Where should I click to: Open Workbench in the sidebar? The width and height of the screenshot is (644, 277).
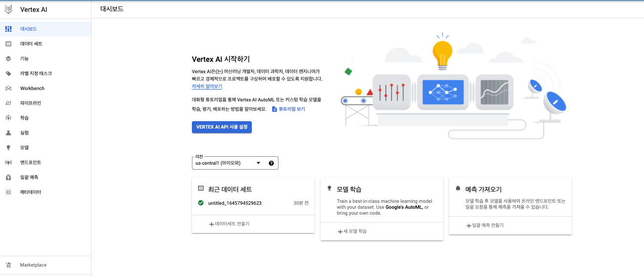click(x=46, y=89)
